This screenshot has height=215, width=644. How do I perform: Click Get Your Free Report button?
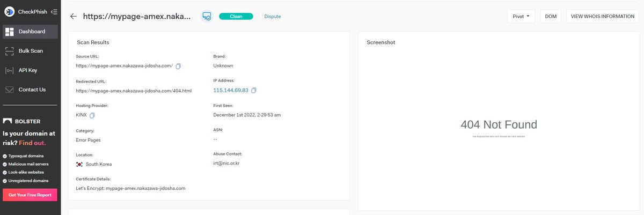[x=30, y=195]
